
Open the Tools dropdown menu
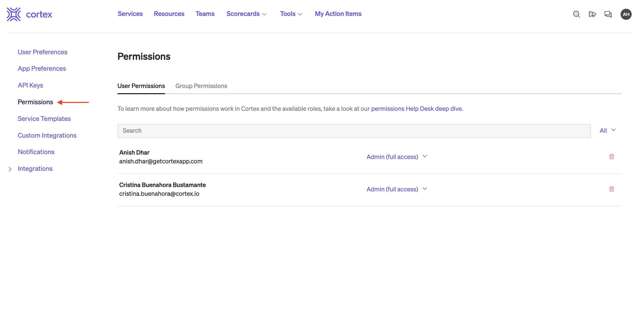click(x=291, y=14)
